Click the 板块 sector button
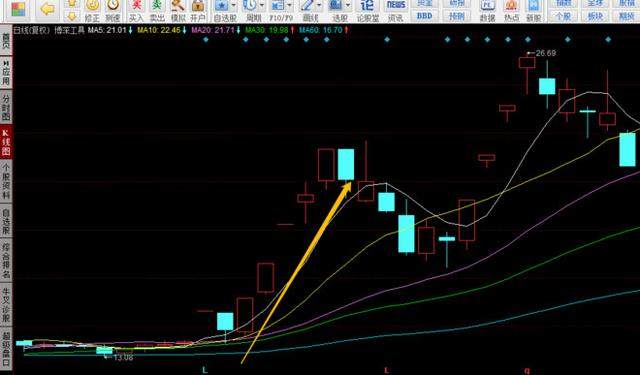The image size is (640, 375). [595, 16]
